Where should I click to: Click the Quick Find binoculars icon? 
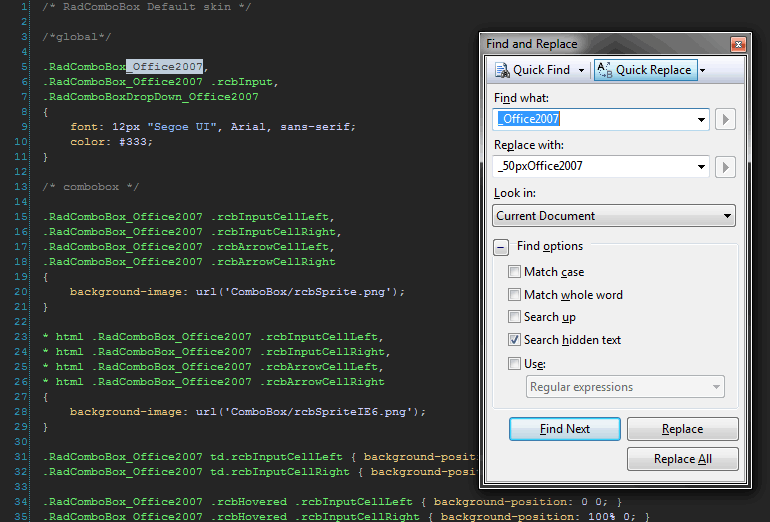point(502,70)
